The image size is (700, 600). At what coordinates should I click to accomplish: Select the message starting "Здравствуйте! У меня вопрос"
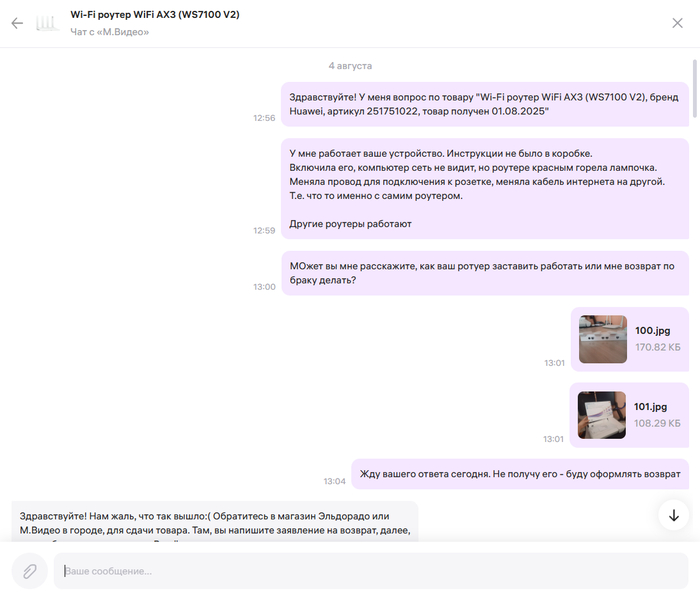click(x=484, y=104)
